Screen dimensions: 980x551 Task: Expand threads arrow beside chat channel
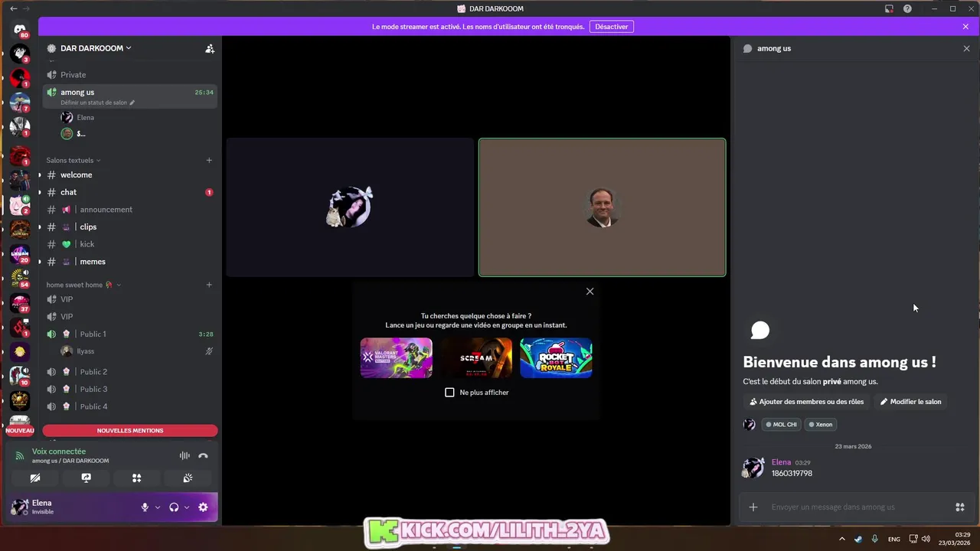point(40,192)
